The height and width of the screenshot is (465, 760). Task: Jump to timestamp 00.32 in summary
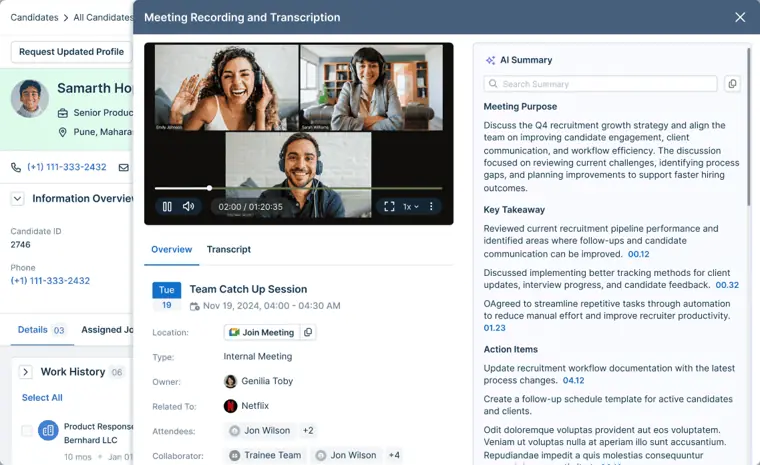coord(727,285)
